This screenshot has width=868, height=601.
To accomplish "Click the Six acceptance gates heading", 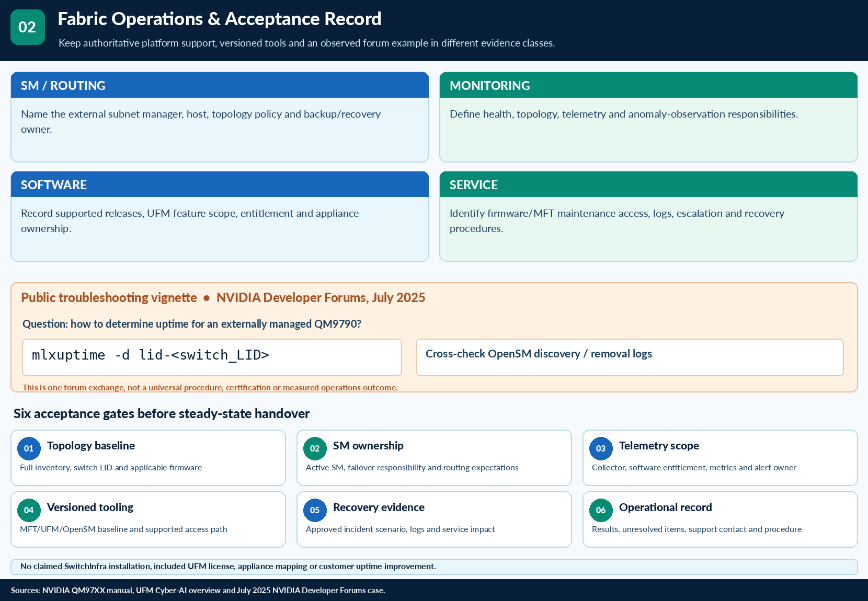I will [162, 414].
